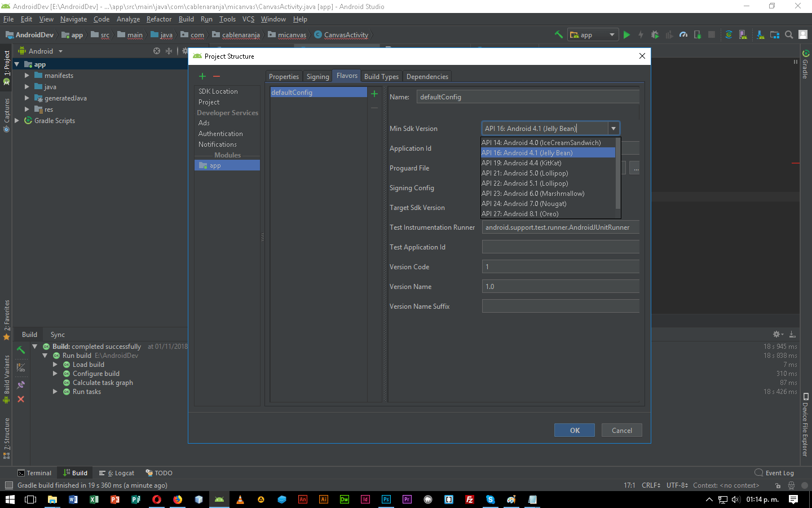Add a new flavor with green plus
The image size is (812, 508).
coord(374,94)
